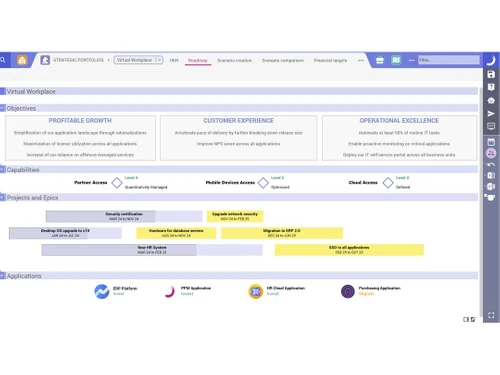Toggle the crescent moon icon
Viewport: 500px width, 375px height.
tap(491, 60)
